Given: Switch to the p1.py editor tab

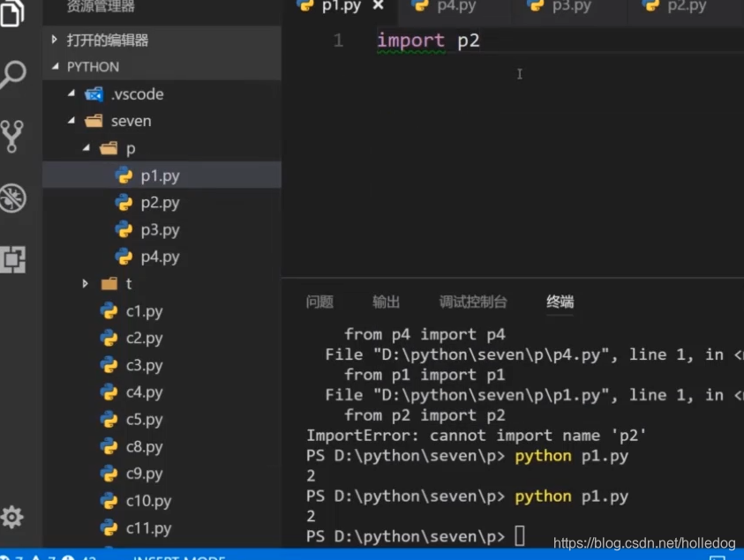Looking at the screenshot, I should (x=340, y=6).
